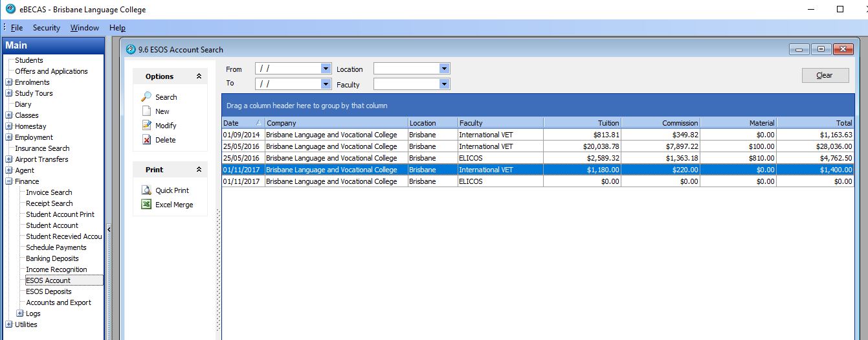Collapse the Print panel chevron
868x340 pixels.
pos(199,170)
